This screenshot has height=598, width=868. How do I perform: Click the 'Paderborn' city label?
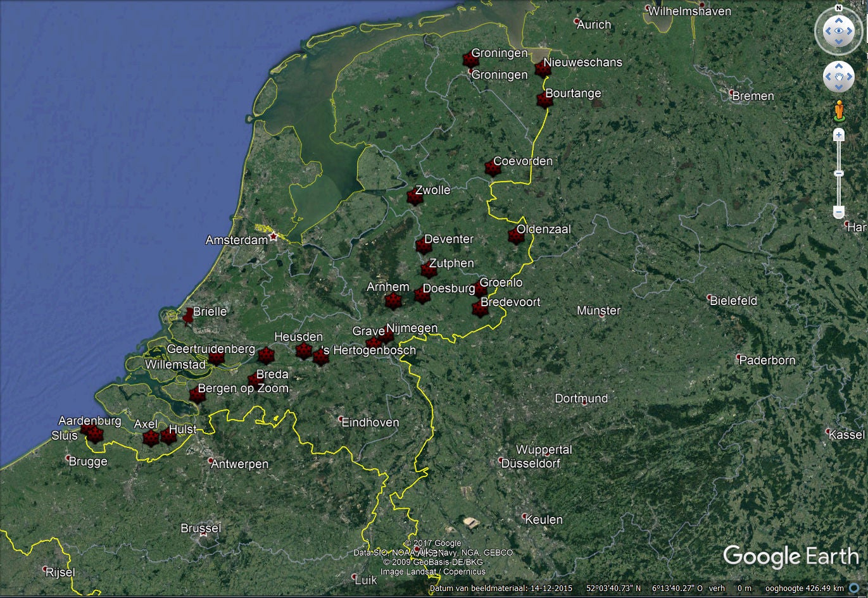pyautogui.click(x=767, y=360)
